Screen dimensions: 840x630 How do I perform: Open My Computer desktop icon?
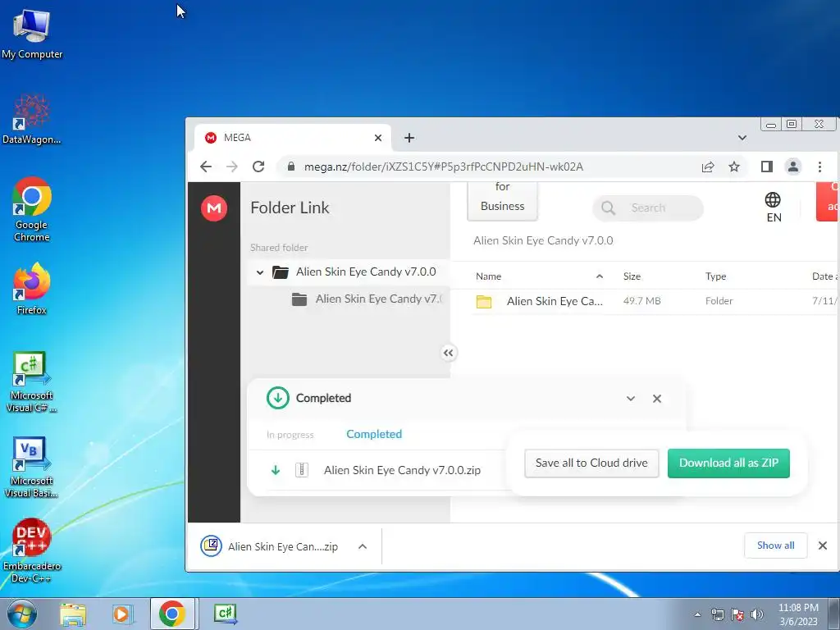pos(32,33)
